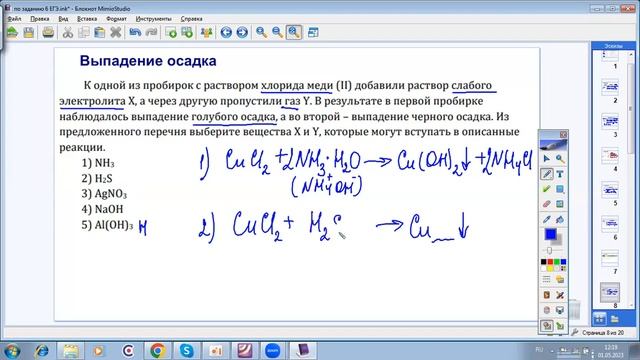Launch Google Chrome from the taskbar
Screen dimensions: 640x360
click(x=158, y=351)
